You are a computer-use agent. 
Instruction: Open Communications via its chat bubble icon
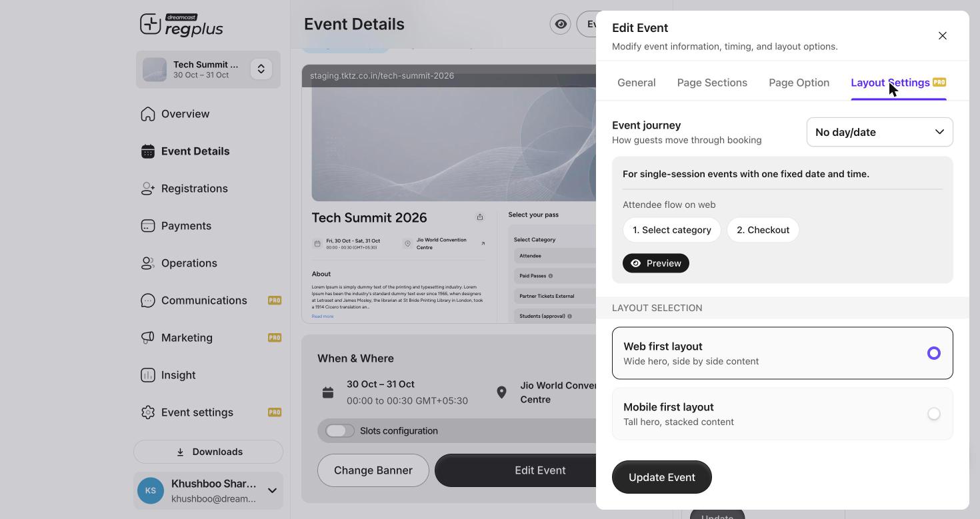tap(148, 300)
